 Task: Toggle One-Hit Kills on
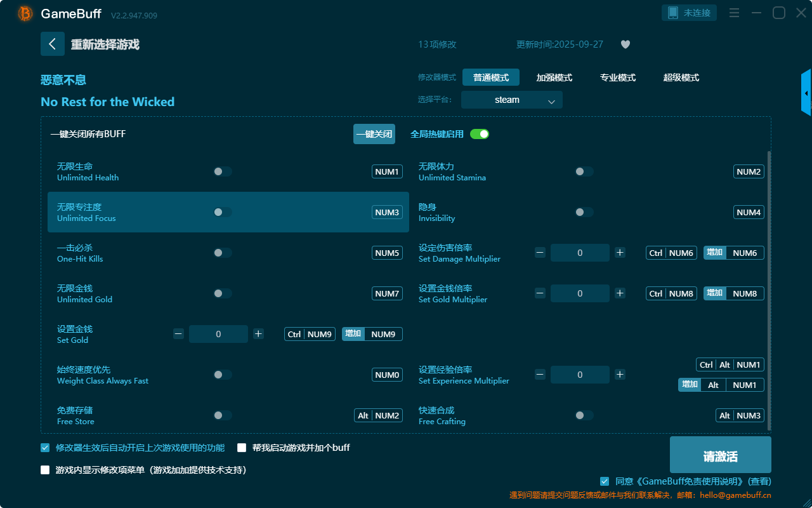[223, 253]
